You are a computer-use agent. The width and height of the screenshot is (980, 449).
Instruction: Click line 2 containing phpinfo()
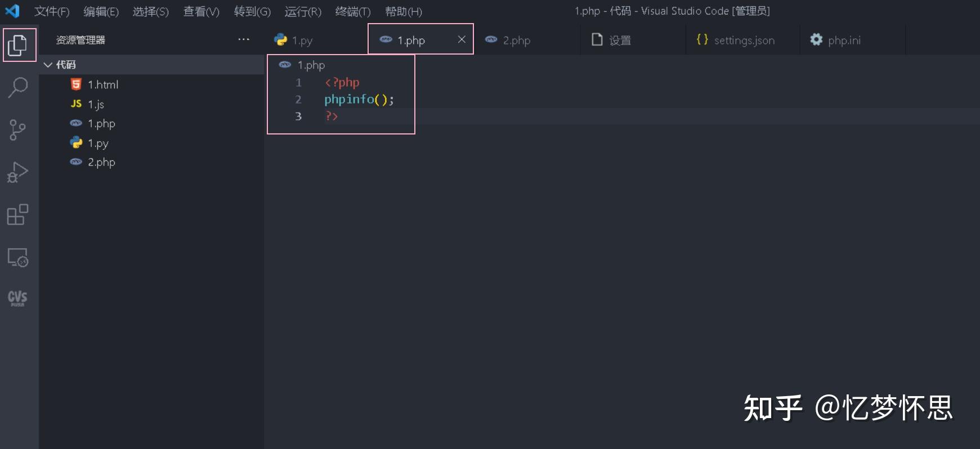pyautogui.click(x=359, y=99)
